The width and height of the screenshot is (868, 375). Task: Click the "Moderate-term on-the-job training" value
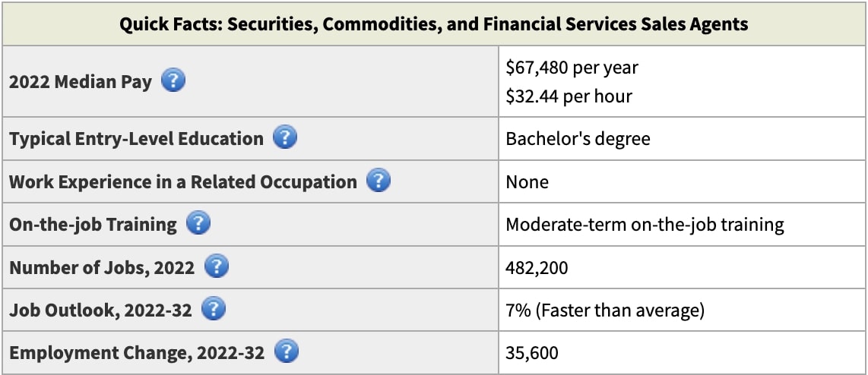645,225
